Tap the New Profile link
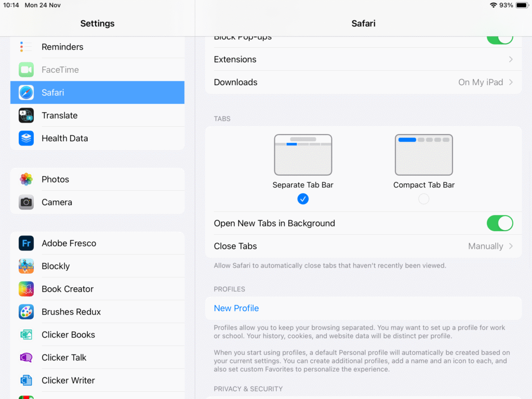 (236, 308)
